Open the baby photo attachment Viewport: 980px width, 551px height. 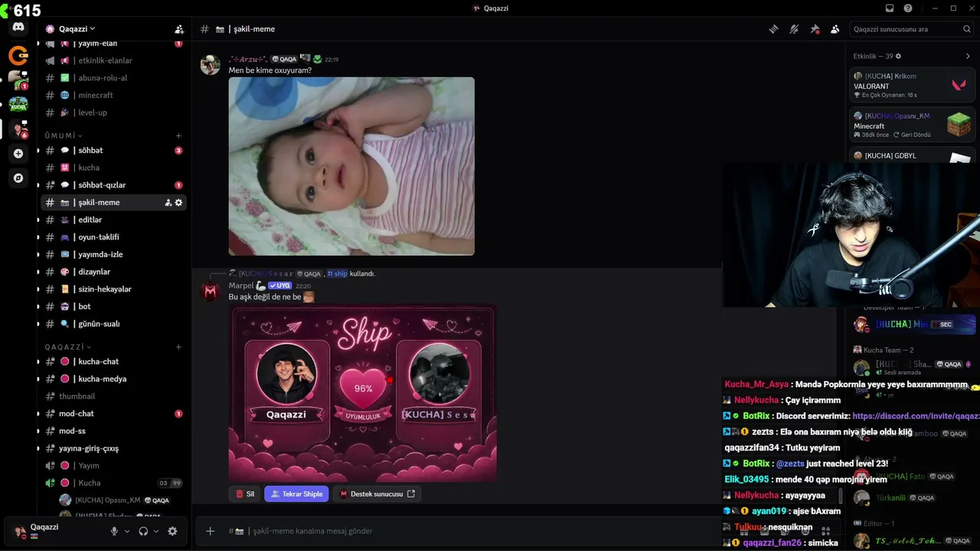tap(351, 166)
